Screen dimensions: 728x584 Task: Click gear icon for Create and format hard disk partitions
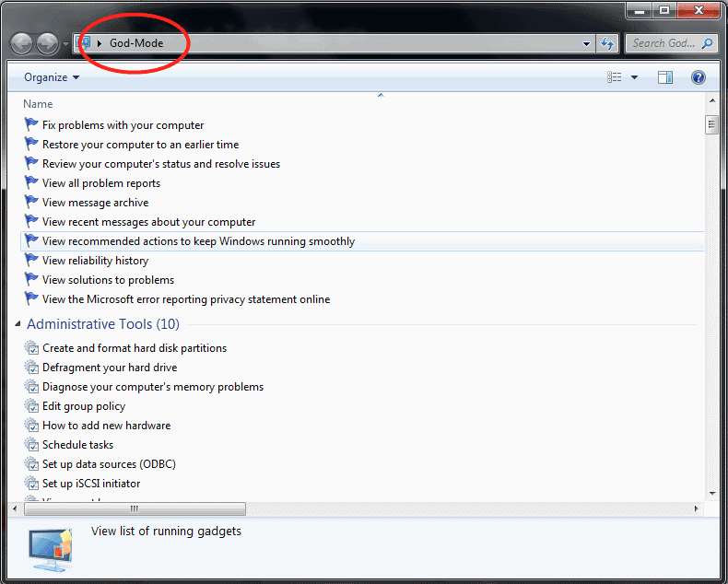click(31, 347)
